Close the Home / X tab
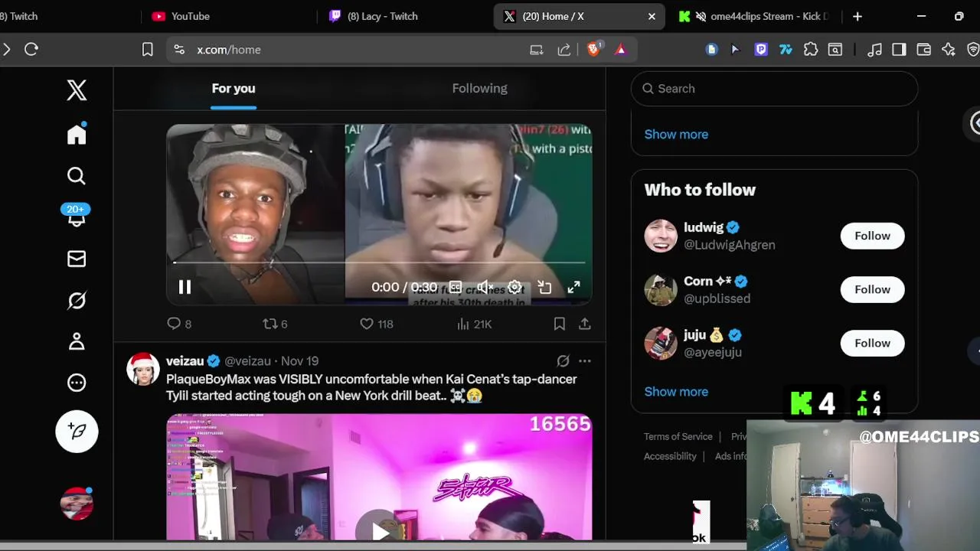Screen dimensions: 980x551 pos(652,16)
